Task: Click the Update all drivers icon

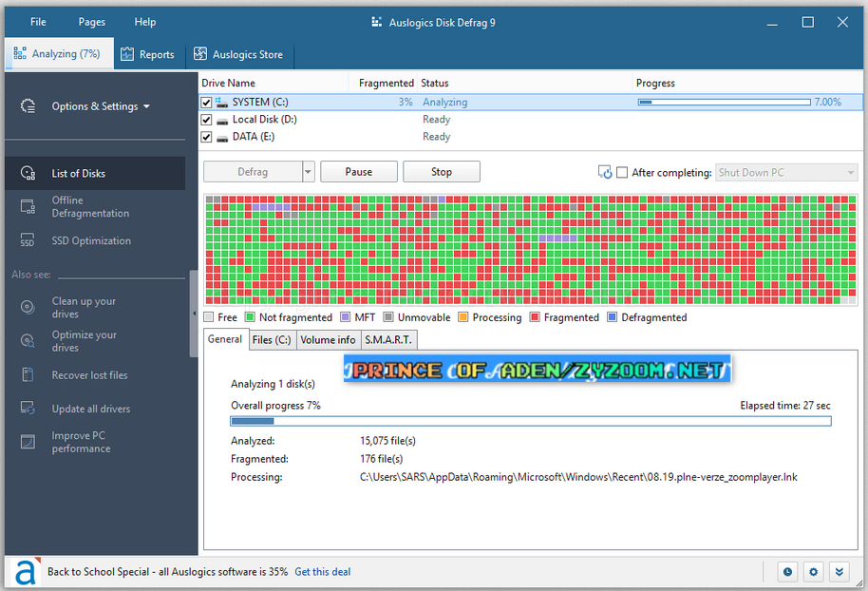Action: point(28,409)
